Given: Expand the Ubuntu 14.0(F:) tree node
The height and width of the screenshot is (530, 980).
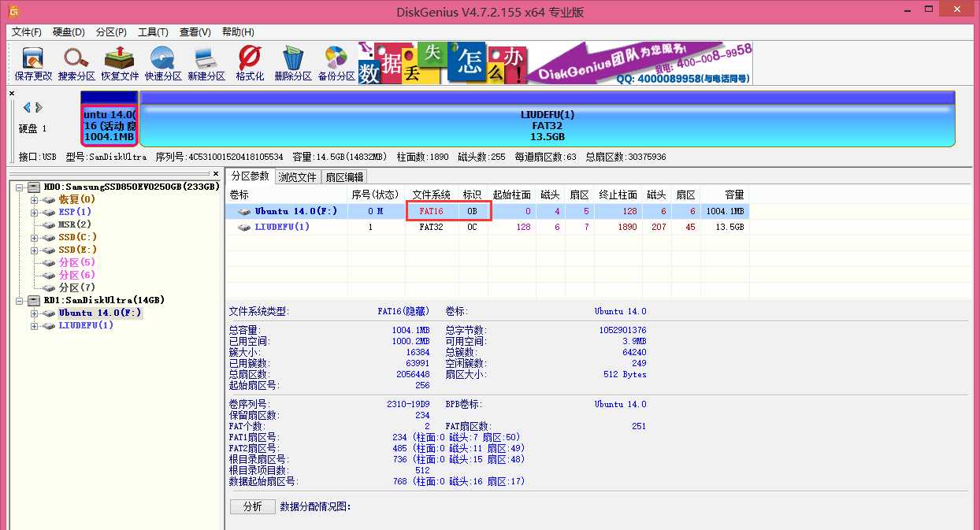Looking at the screenshot, I should 35,313.
